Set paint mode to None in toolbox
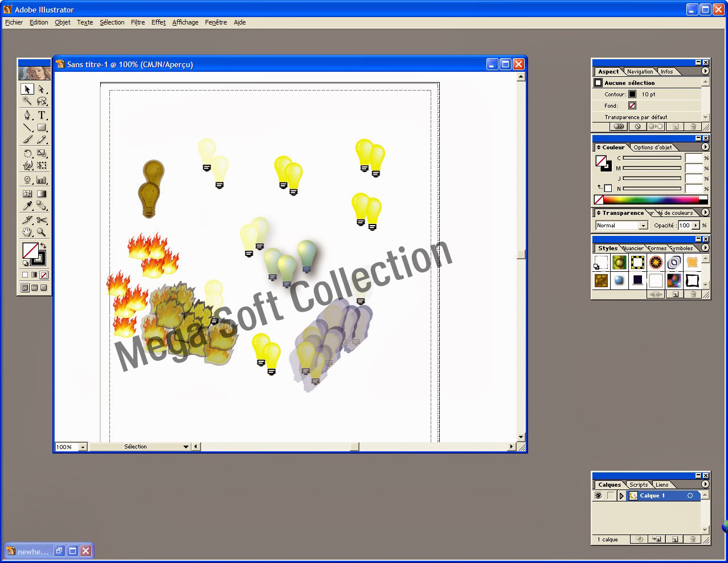The height and width of the screenshot is (563, 728). [44, 275]
